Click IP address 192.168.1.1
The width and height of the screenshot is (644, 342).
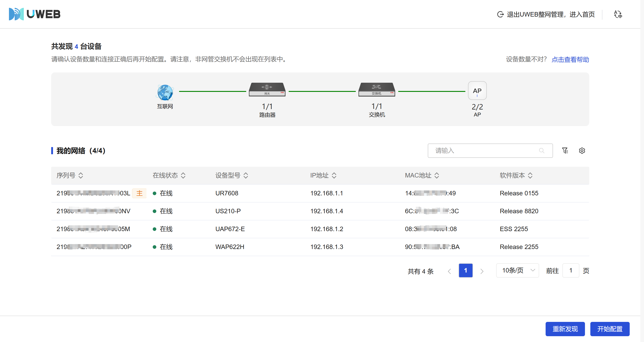pyautogui.click(x=326, y=193)
